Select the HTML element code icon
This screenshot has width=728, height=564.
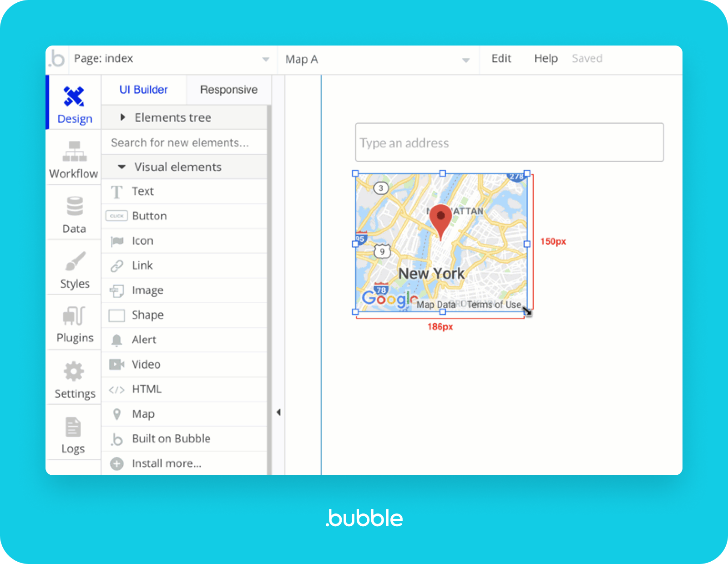coord(117,390)
